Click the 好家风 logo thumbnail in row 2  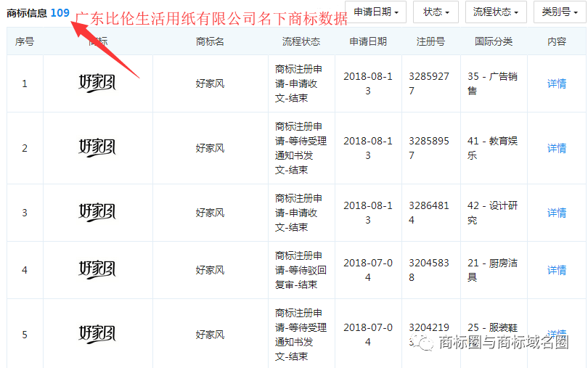pyautogui.click(x=97, y=148)
